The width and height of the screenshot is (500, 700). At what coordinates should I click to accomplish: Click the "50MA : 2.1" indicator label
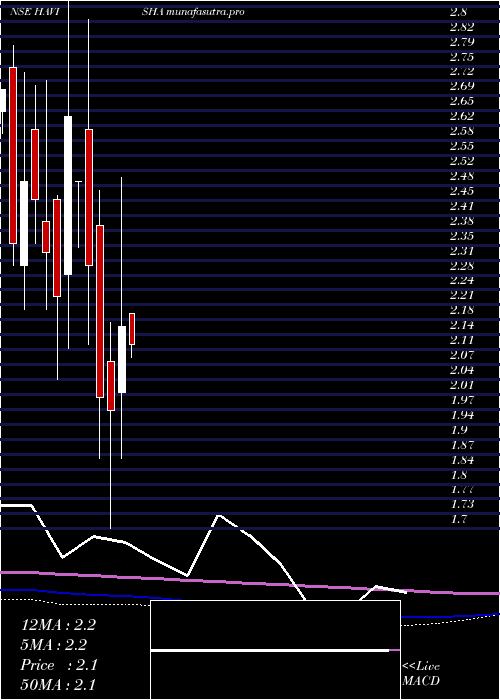58,685
